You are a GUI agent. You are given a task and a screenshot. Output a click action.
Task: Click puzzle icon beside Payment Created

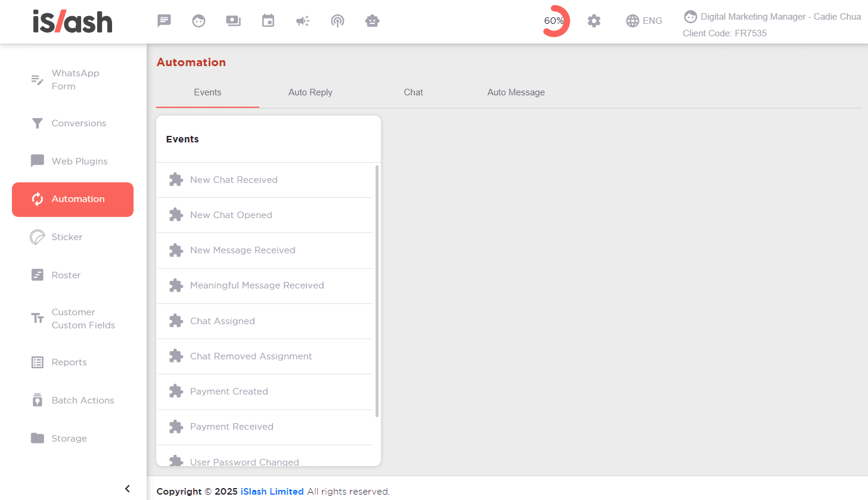(176, 392)
